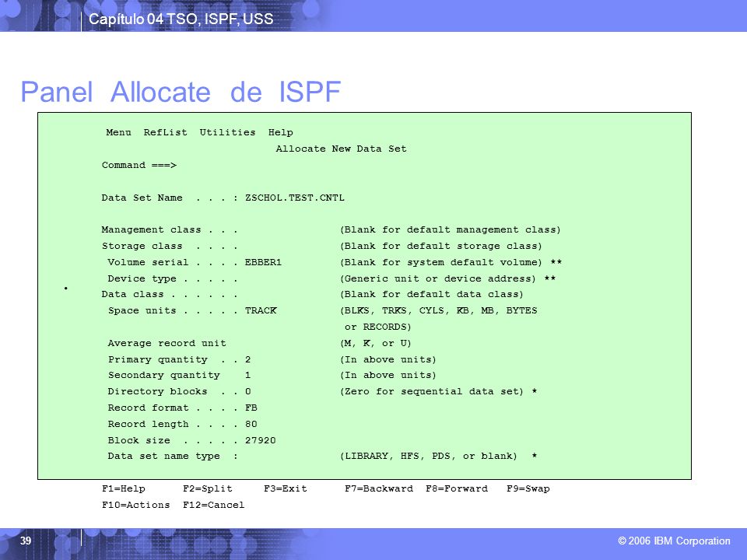
Task: Click the hint "(Generic unit or device address)"
Action: (438, 278)
